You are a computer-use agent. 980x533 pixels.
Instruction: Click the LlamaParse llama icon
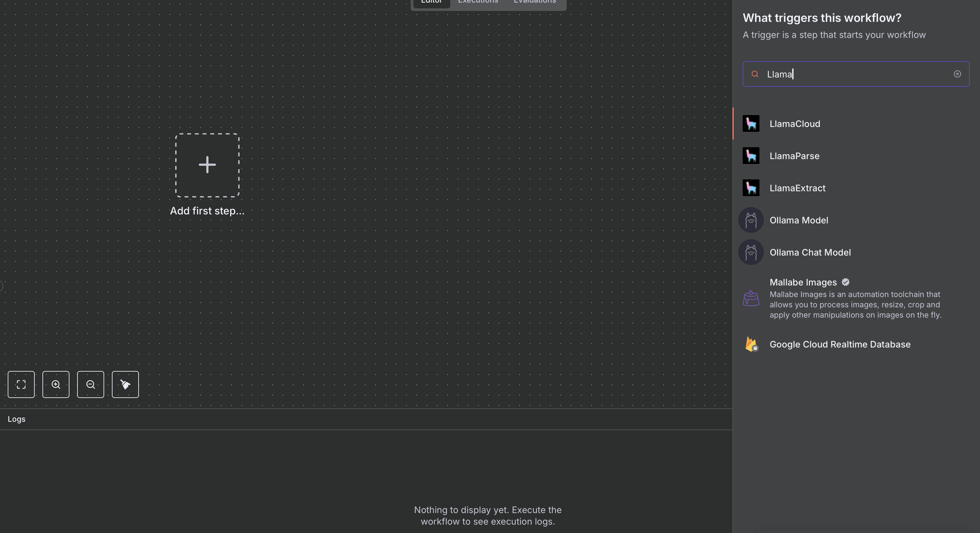click(x=751, y=156)
